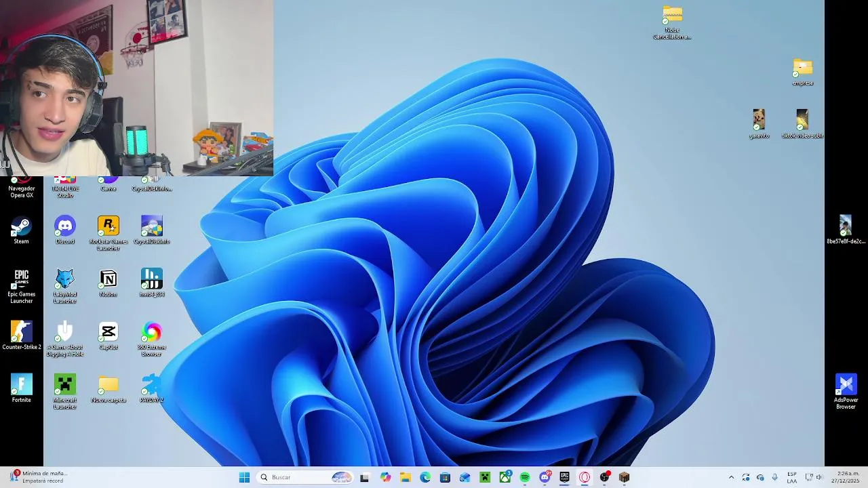Image resolution: width=868 pixels, height=488 pixels.
Task: Open the Noise Cancellation folder on desktop
Action: tap(672, 23)
